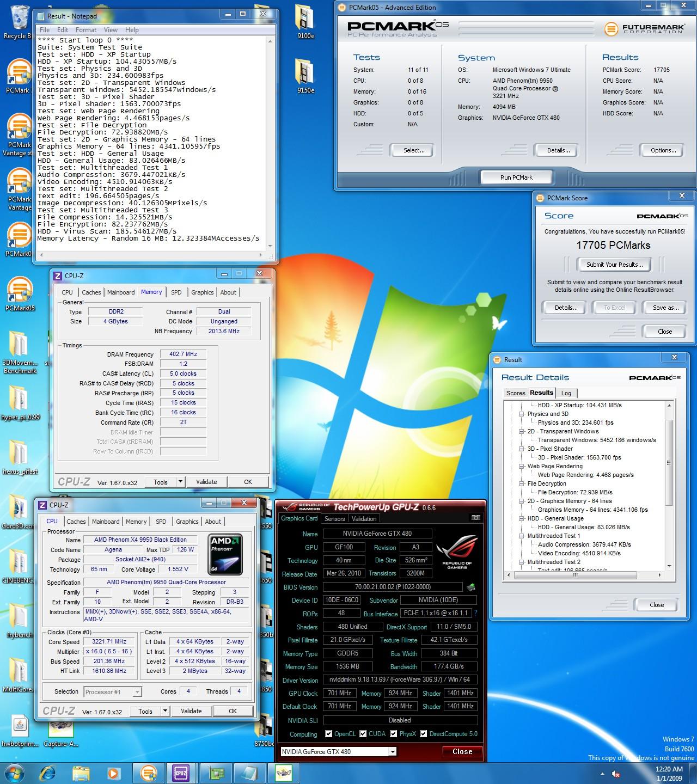
Task: Switch to CPU-Z taskbar button
Action: coord(181,773)
